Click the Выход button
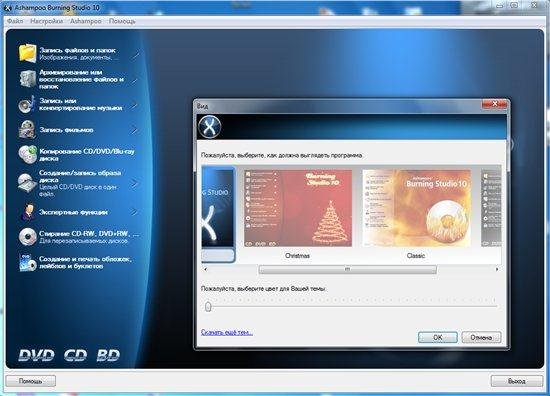Viewport: 550px width, 396px height. pos(516,381)
